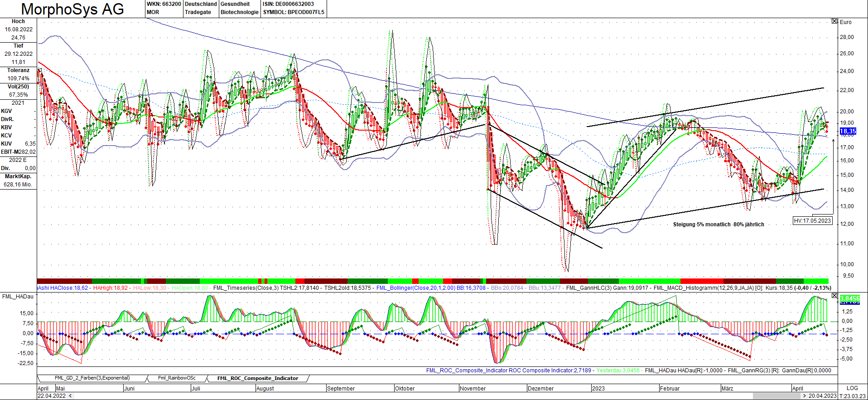Screen dimensions: 868x400
Task: Click the ROC Composite Indicator:2,7189 readout
Action: click(550, 371)
